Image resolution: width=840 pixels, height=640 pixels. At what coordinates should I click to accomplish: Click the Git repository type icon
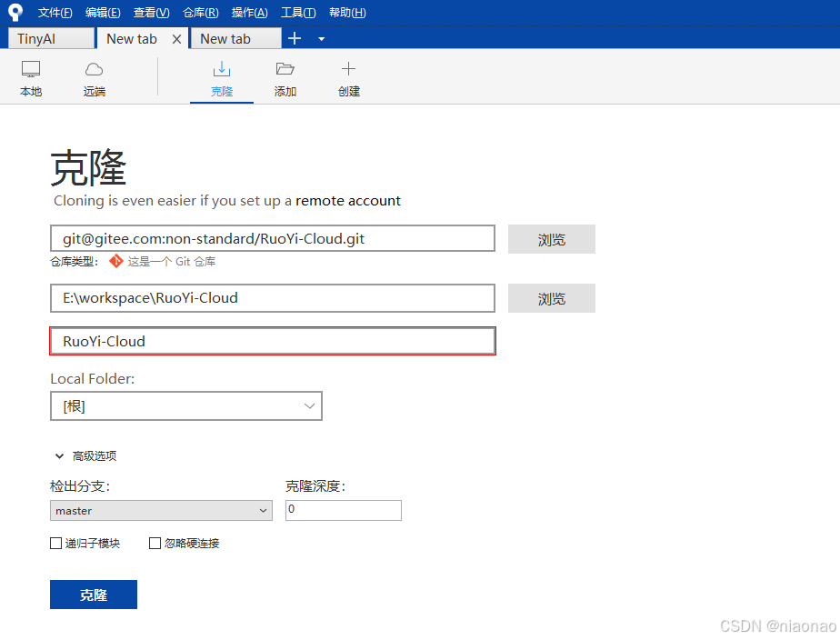tap(115, 261)
